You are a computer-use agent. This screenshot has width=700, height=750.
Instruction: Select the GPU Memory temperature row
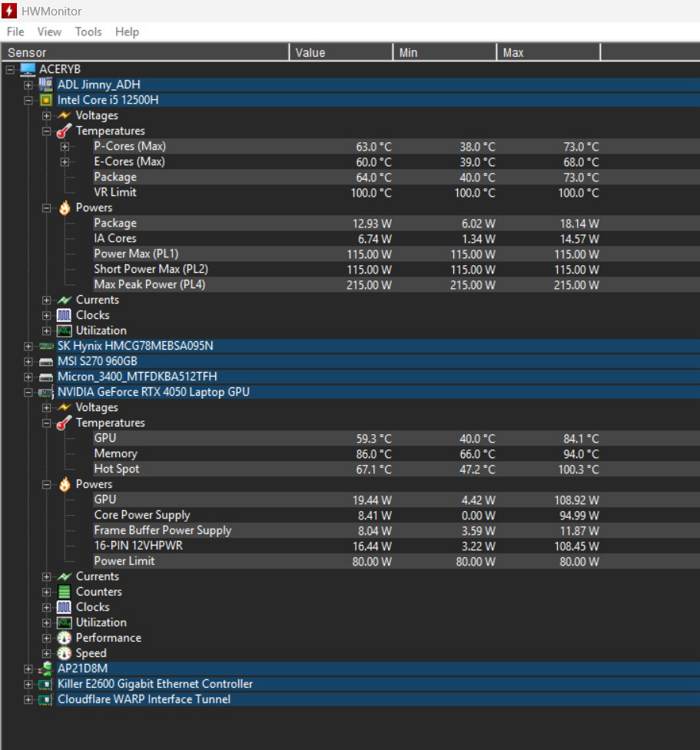pos(396,453)
